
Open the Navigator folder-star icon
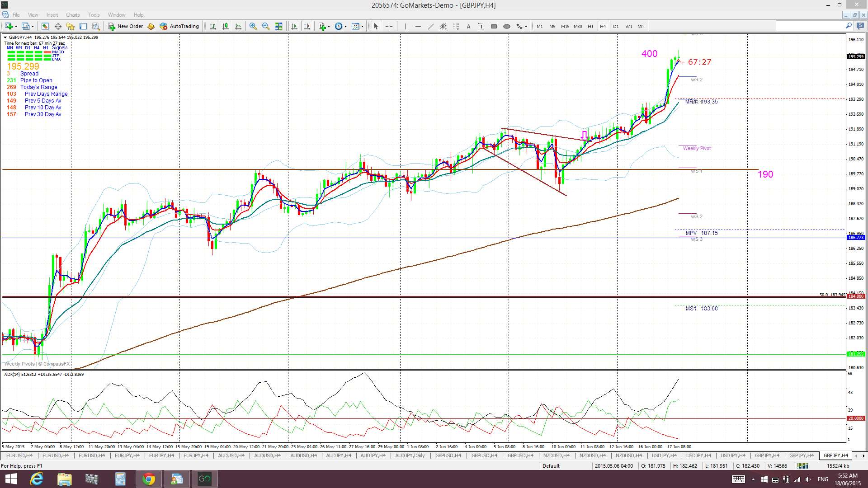point(71,26)
